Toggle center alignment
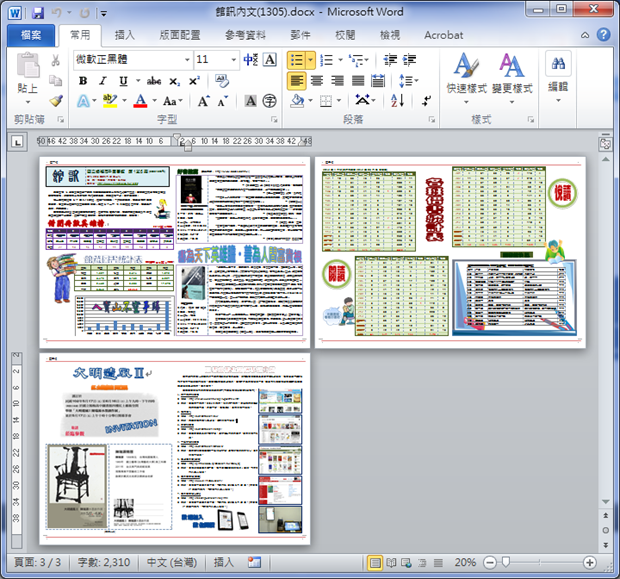 click(x=317, y=81)
